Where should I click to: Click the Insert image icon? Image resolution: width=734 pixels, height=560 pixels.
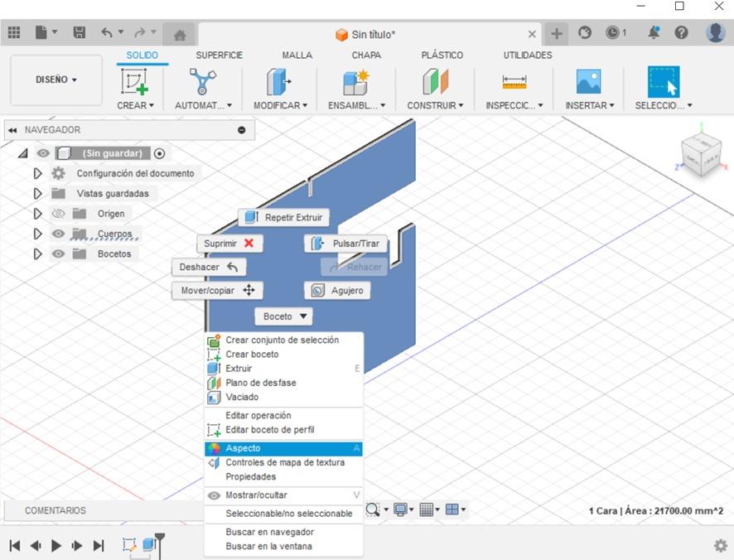point(588,82)
